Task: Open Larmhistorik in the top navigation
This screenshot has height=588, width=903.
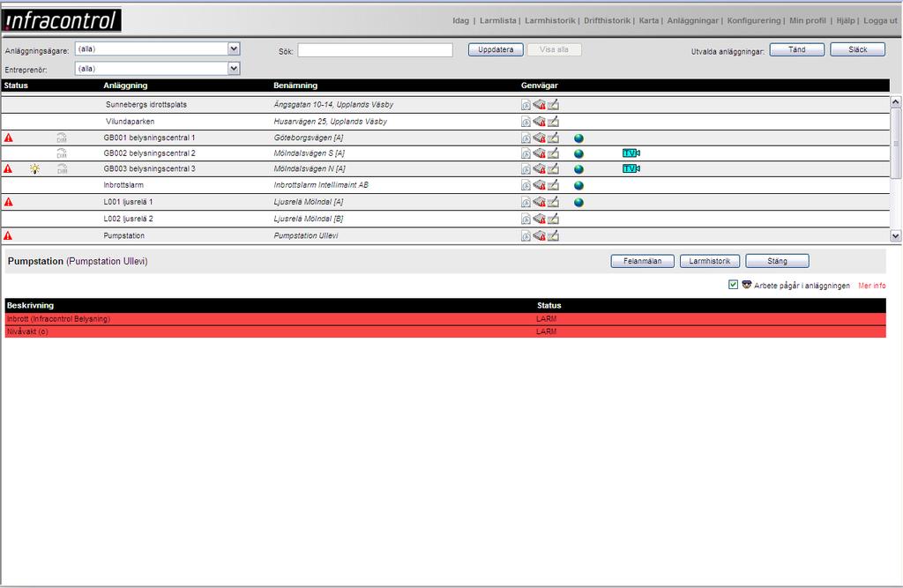Action: click(550, 21)
